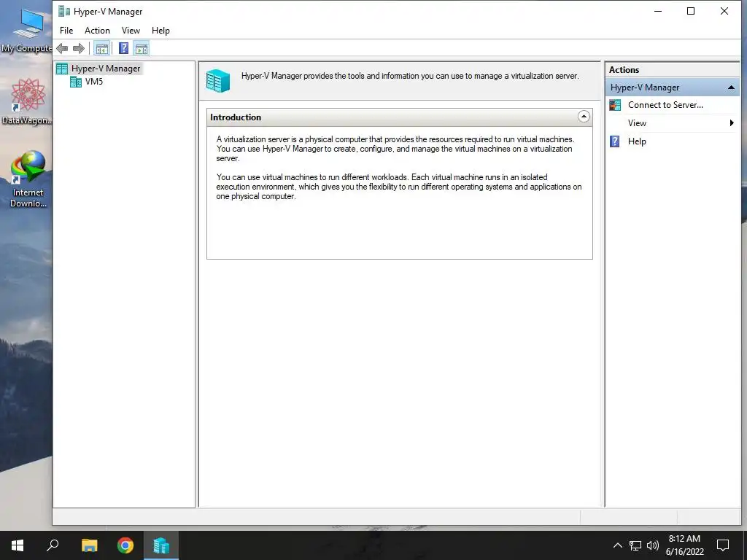Select the VM5 server in tree
747x560 pixels.
pos(94,82)
